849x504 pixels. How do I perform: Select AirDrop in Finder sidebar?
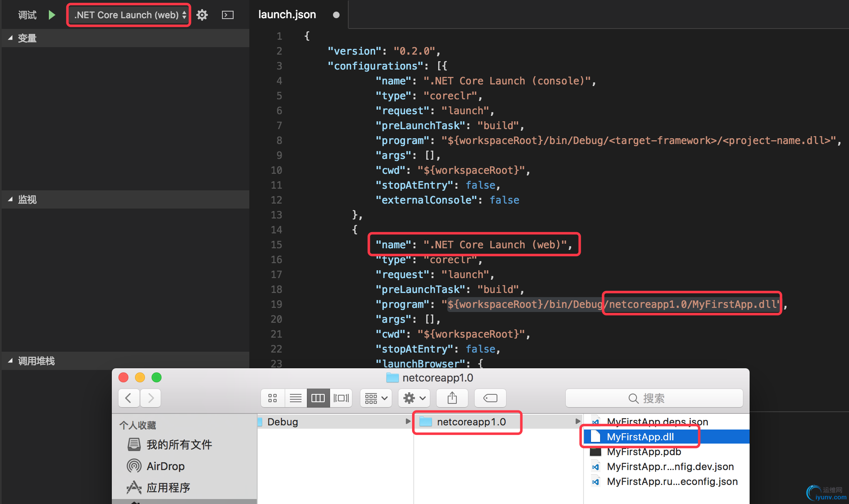click(165, 466)
